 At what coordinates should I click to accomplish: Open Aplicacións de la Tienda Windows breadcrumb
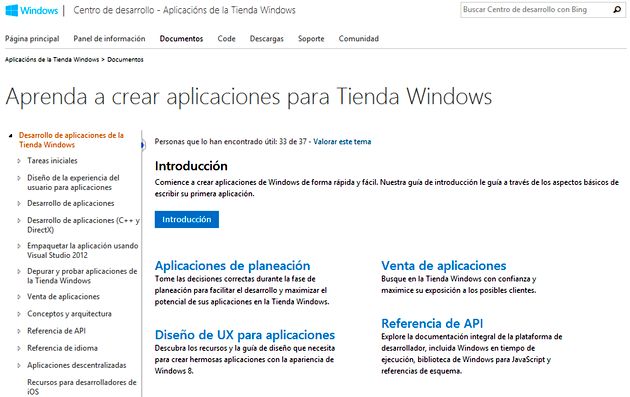pos(52,59)
